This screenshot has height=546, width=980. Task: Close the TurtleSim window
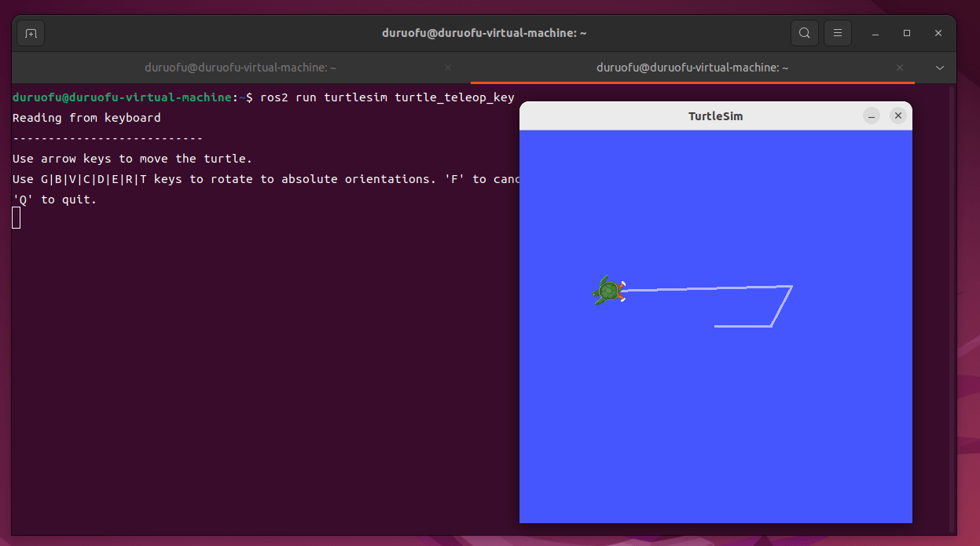point(897,116)
